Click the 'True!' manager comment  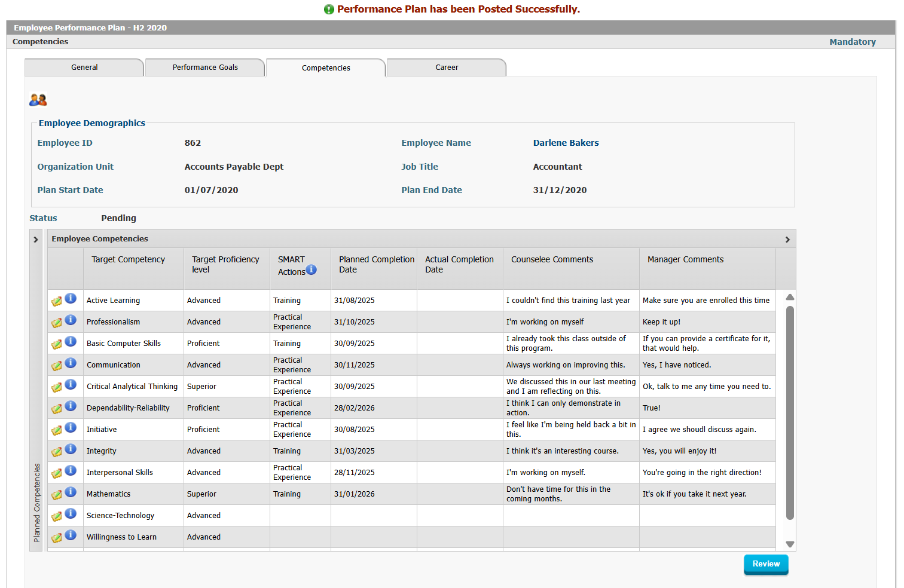[652, 408]
